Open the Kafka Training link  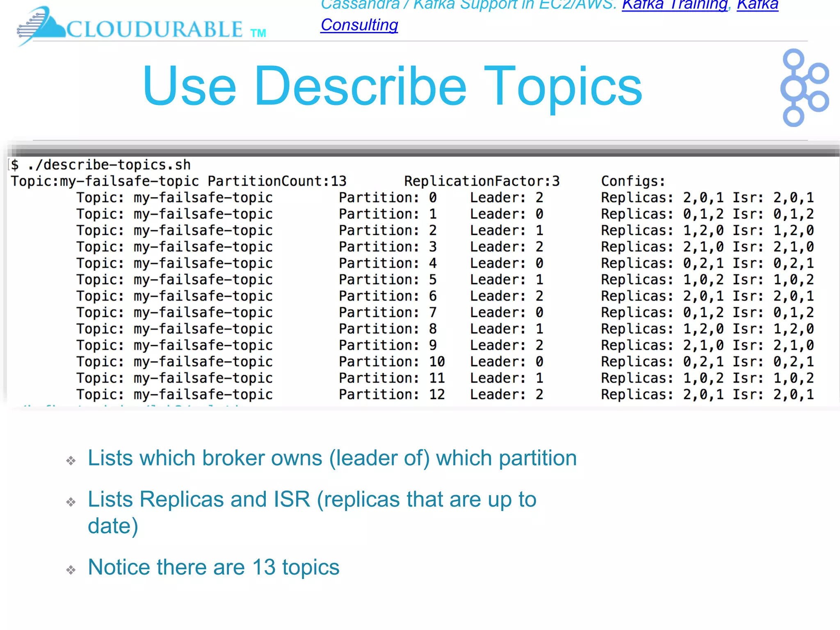click(675, 5)
